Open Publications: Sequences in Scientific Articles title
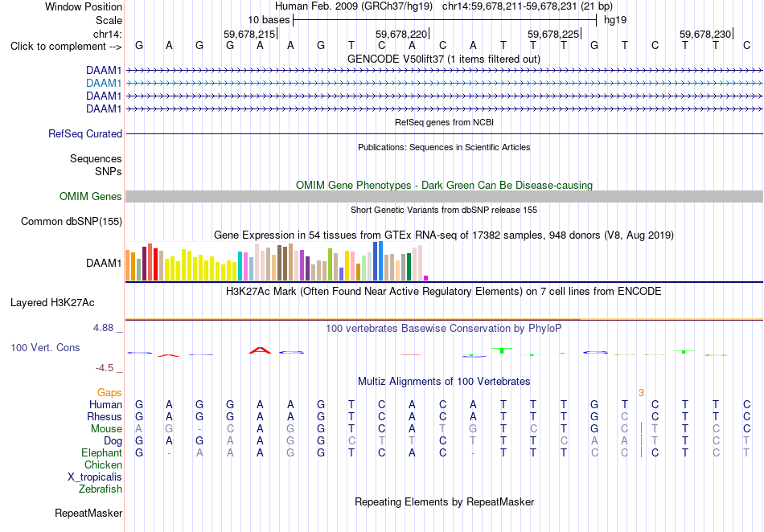Image resolution: width=764 pixels, height=532 pixels. click(x=444, y=147)
